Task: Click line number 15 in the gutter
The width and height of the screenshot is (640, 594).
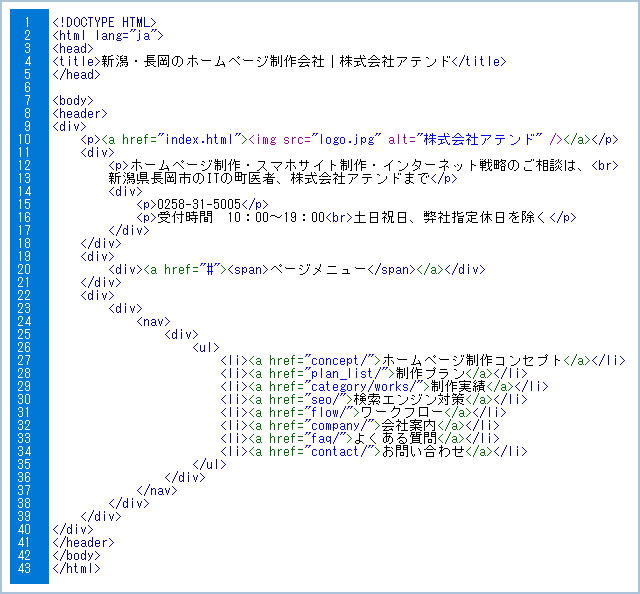Action: 24,204
